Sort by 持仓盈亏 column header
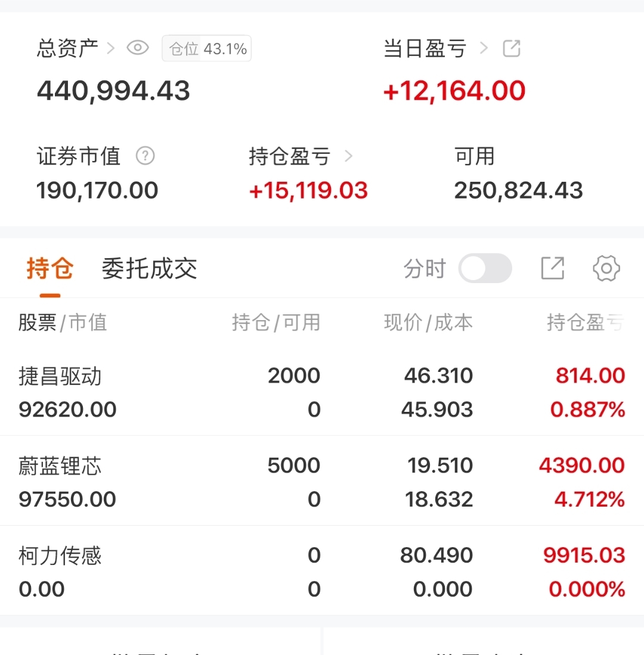644x655 pixels. (586, 322)
